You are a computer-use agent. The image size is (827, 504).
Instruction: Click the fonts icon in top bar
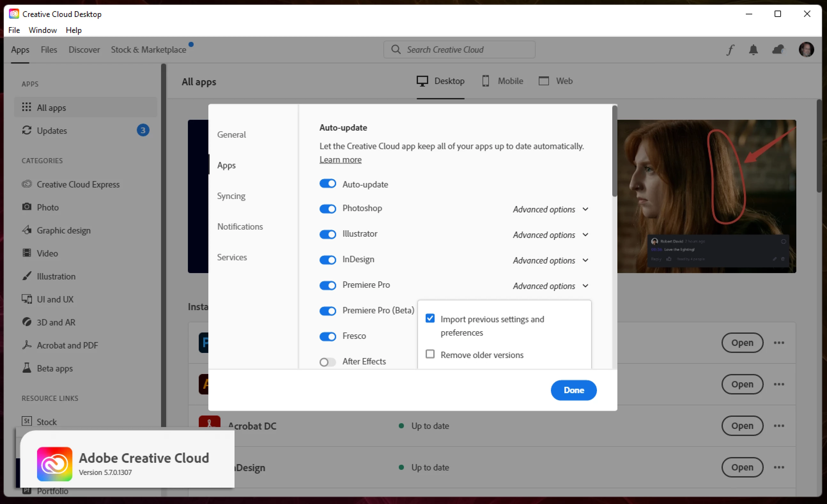point(730,50)
